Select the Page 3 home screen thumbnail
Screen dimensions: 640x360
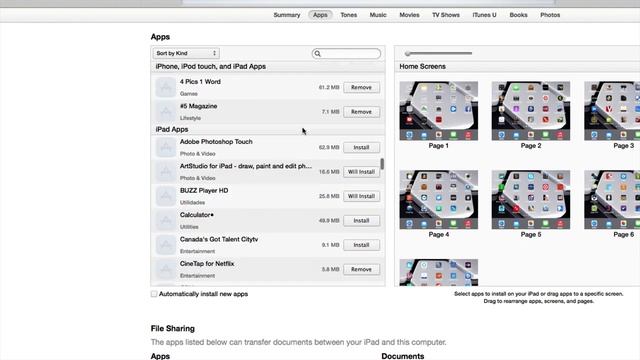[612, 111]
